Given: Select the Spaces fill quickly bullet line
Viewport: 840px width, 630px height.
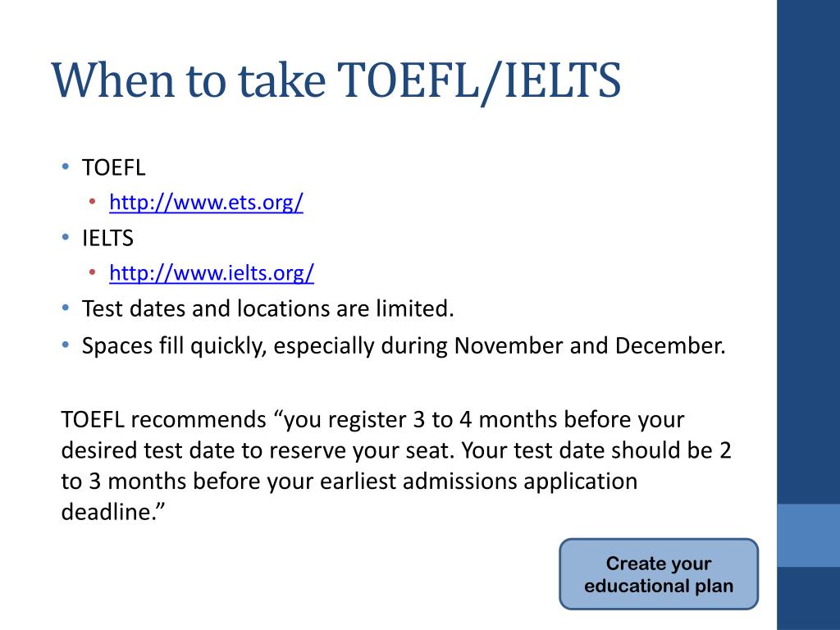Looking at the screenshot, I should [404, 346].
